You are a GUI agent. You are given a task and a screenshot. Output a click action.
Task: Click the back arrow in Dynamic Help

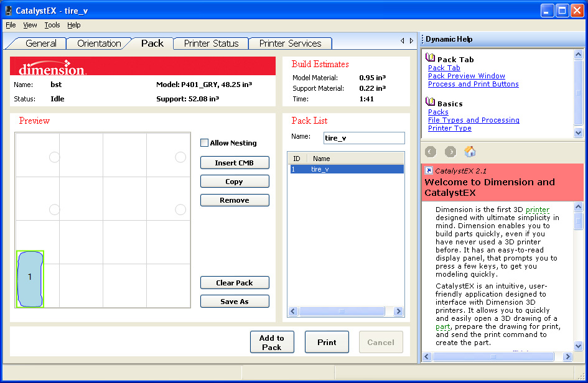tap(431, 152)
